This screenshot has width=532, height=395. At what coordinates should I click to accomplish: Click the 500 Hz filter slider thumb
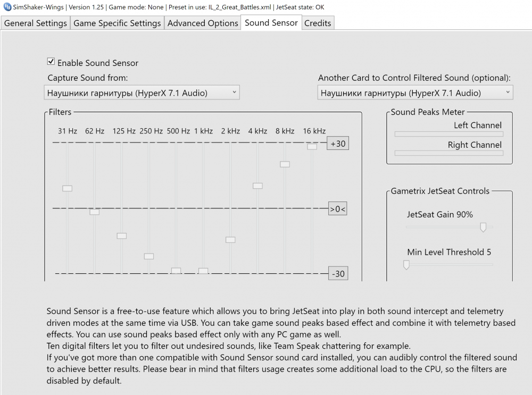tap(176, 271)
